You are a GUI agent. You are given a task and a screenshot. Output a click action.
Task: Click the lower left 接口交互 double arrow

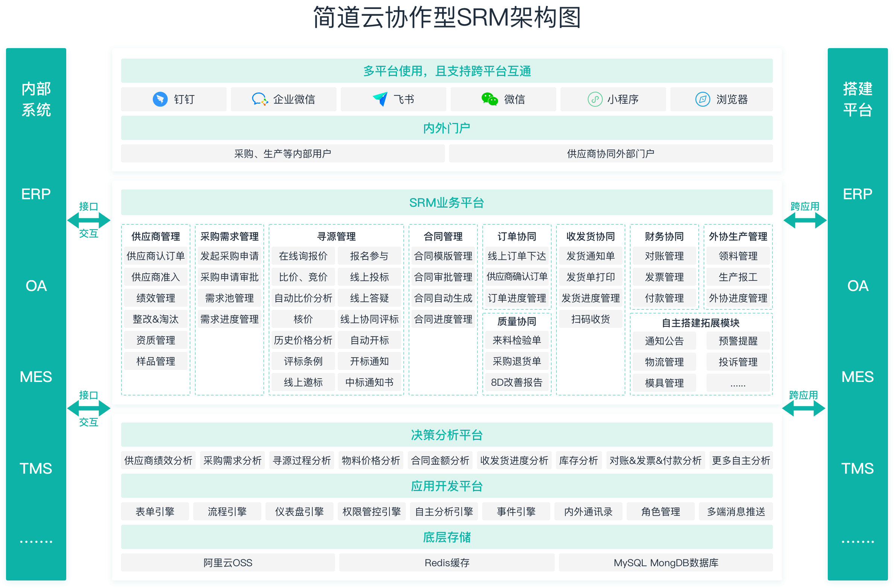pyautogui.click(x=89, y=409)
